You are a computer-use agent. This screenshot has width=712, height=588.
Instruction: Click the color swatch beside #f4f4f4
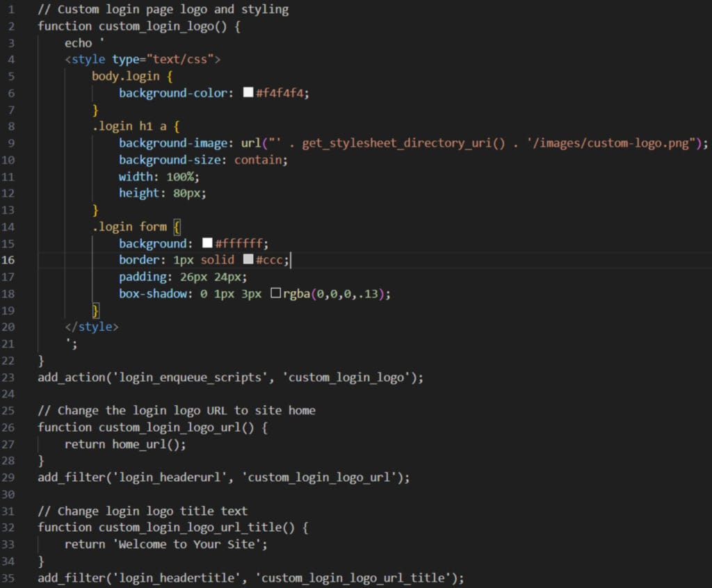248,92
